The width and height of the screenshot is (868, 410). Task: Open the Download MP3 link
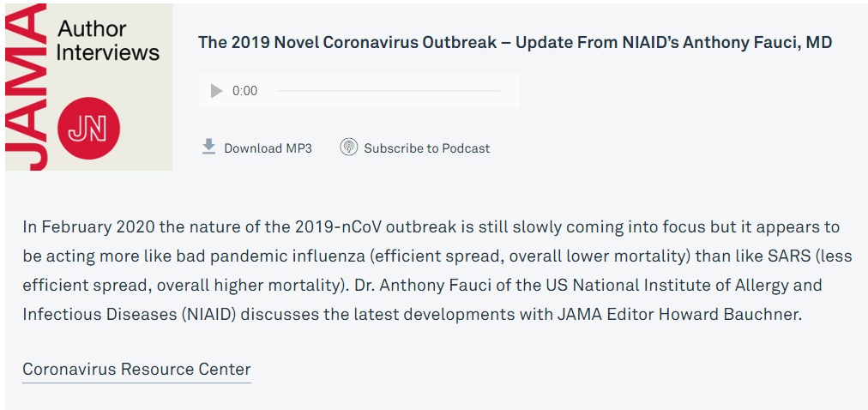pos(268,148)
